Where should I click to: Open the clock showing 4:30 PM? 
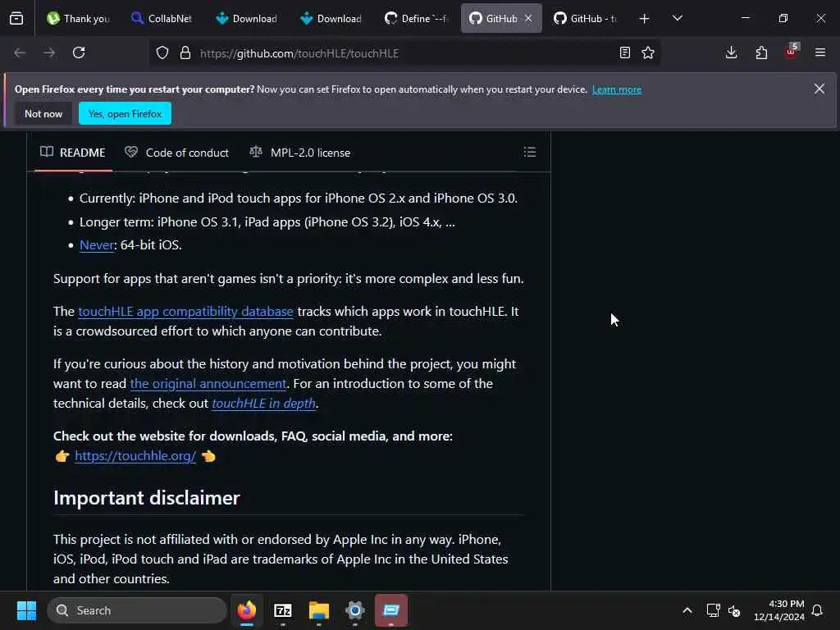click(x=778, y=610)
